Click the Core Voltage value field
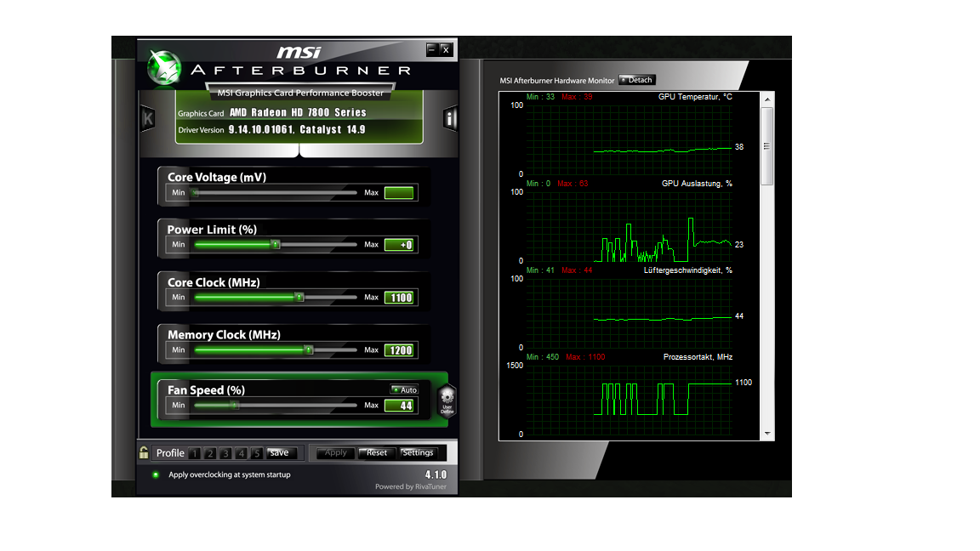Viewport: 980px width, 551px height. point(399,192)
